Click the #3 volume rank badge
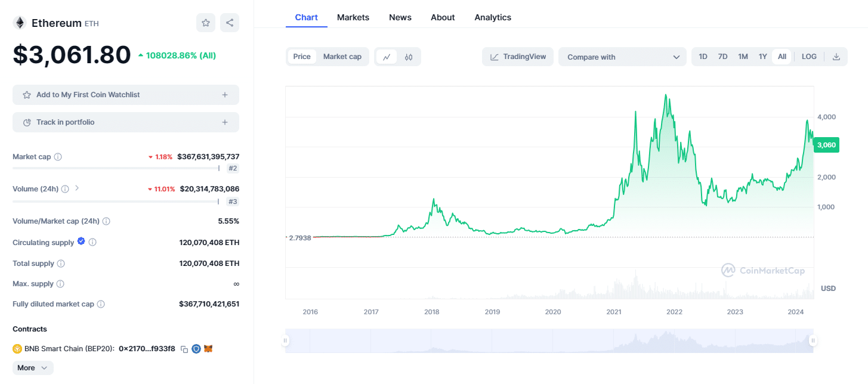 (x=233, y=202)
